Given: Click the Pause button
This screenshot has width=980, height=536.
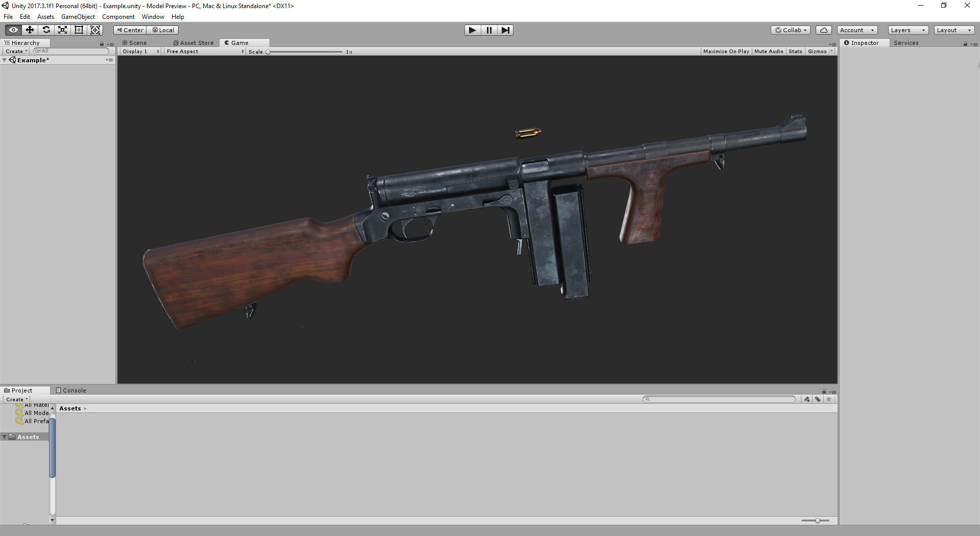Looking at the screenshot, I should pyautogui.click(x=489, y=30).
